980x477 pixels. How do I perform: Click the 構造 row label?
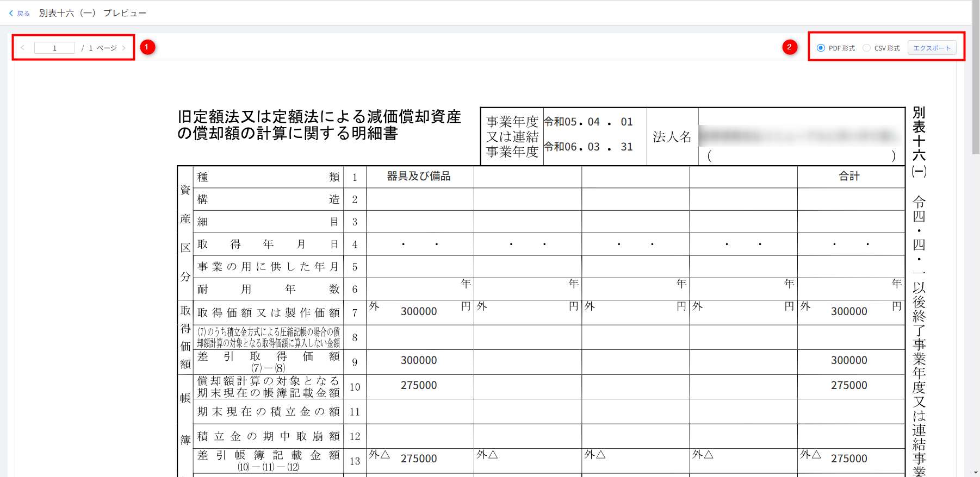[269, 199]
